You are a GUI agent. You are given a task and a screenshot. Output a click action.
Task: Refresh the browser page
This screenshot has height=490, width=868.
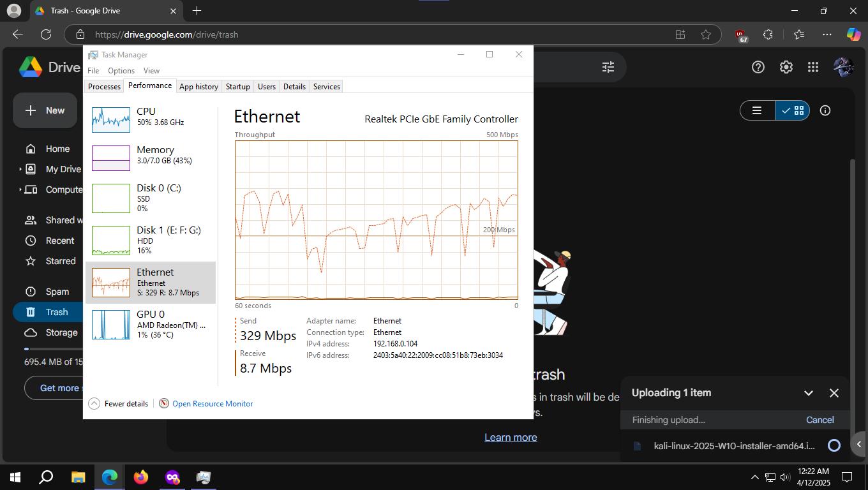pyautogui.click(x=46, y=34)
